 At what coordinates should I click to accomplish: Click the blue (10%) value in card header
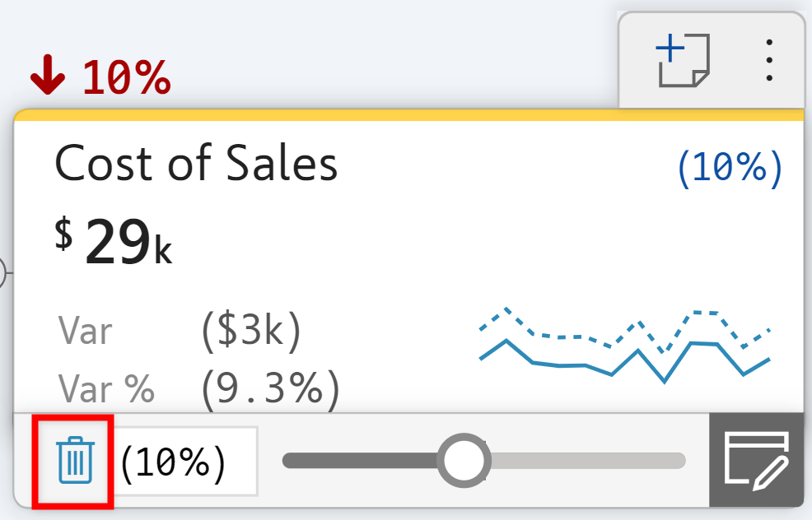(x=729, y=167)
